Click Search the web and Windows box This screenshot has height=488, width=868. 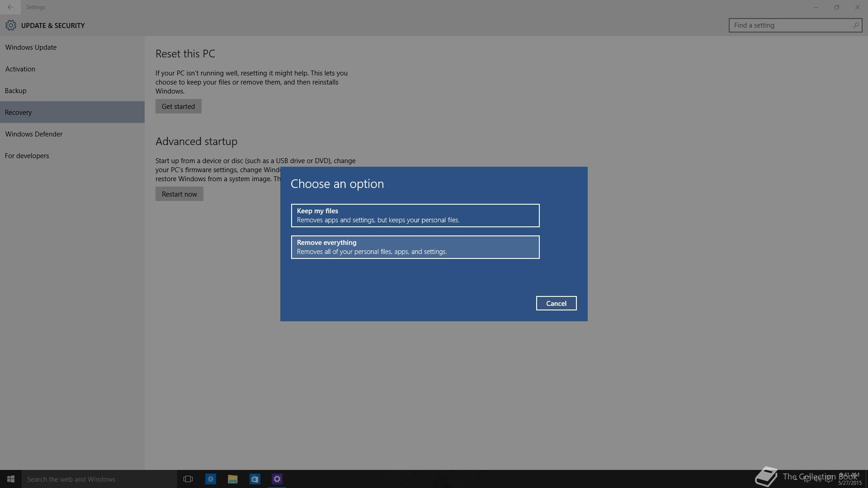[x=99, y=479]
